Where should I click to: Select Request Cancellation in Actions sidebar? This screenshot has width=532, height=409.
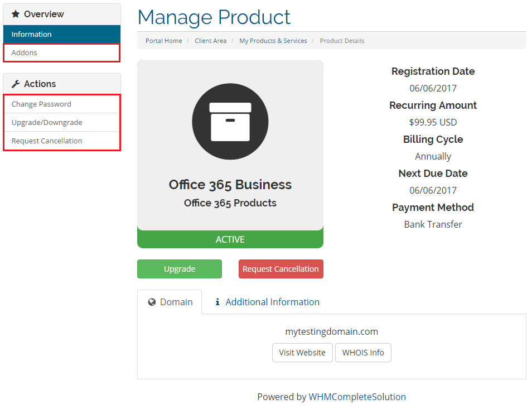click(62, 141)
